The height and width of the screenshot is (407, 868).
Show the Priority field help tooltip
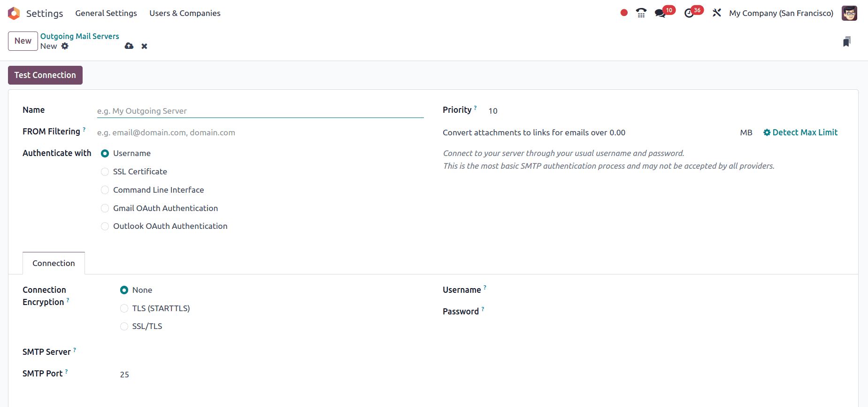476,108
